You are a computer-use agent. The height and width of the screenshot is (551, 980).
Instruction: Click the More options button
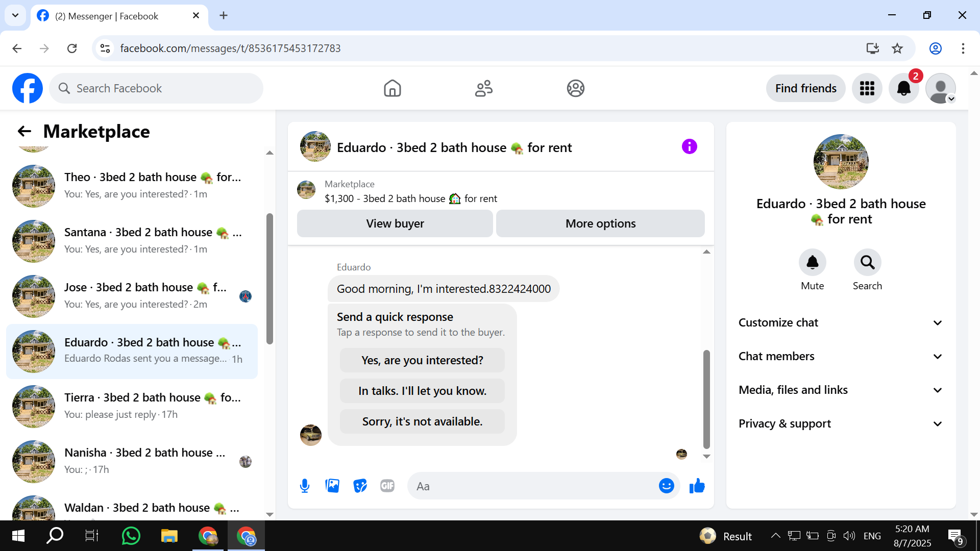pyautogui.click(x=600, y=223)
